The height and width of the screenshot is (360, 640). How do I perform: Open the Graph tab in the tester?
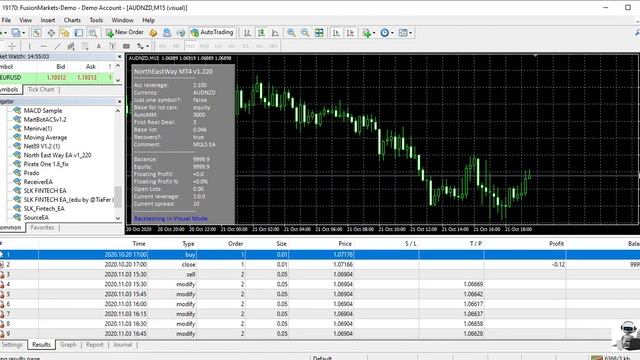[x=68, y=345]
